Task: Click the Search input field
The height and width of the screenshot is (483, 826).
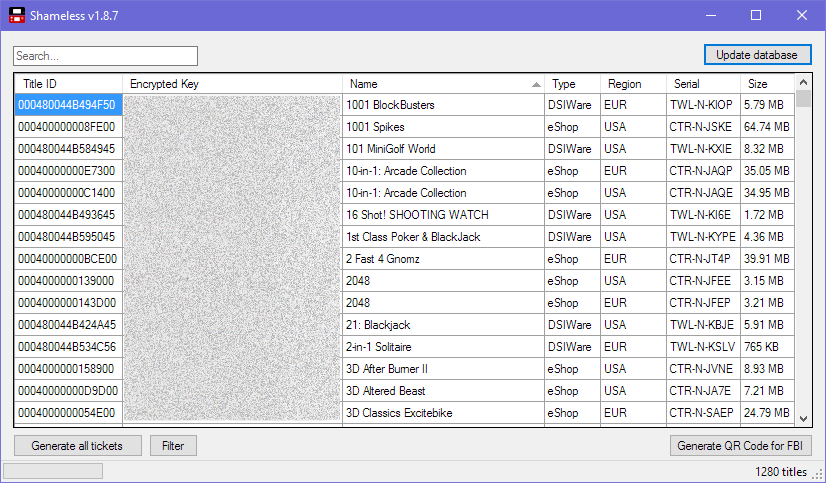Action: point(105,56)
